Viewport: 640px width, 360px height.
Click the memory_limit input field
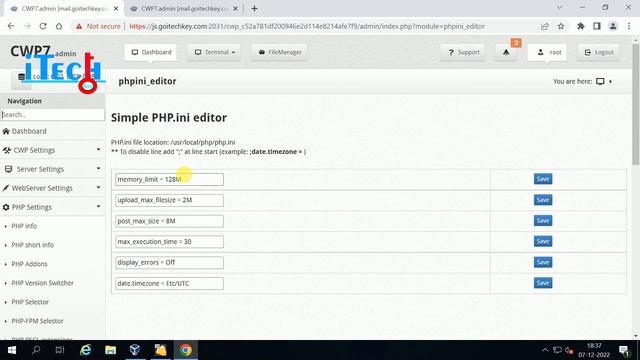point(169,179)
